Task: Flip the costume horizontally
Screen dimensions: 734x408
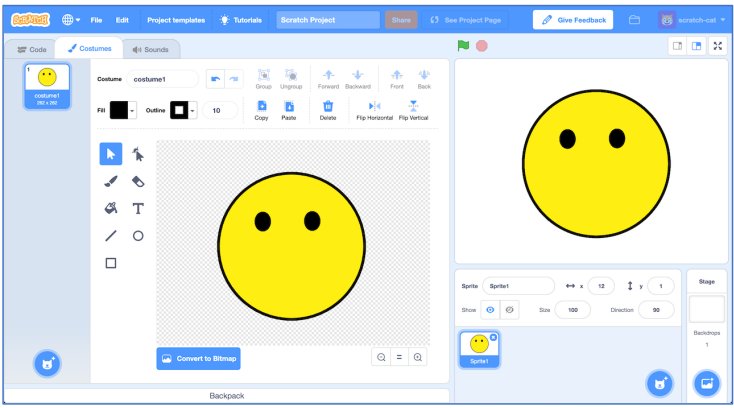Action: click(375, 110)
